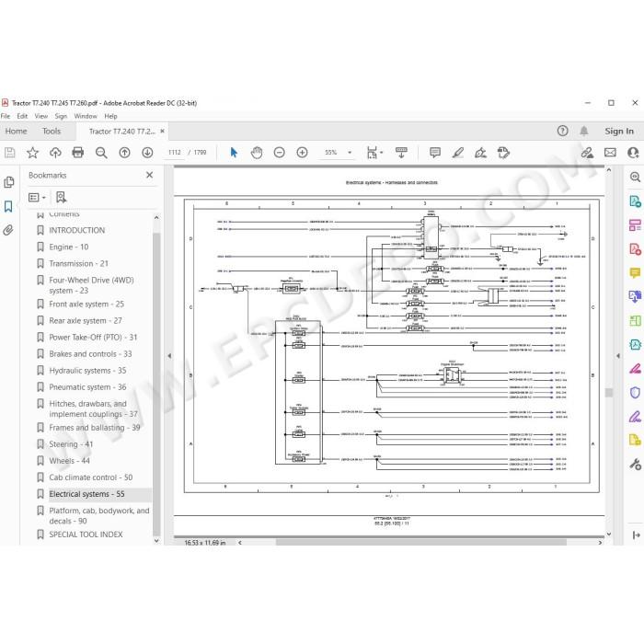Open the find text magnifier tool
This screenshot has height=644, width=644.
click(101, 153)
